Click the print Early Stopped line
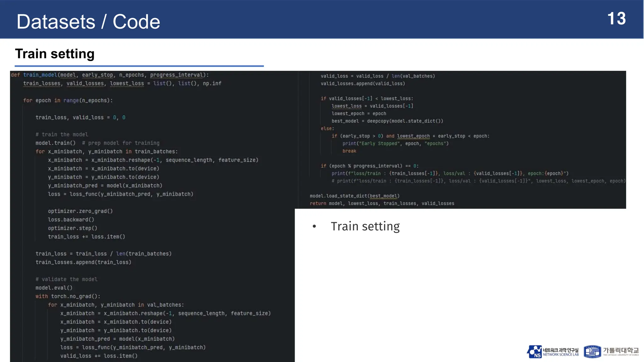The width and height of the screenshot is (644, 362). click(x=395, y=144)
